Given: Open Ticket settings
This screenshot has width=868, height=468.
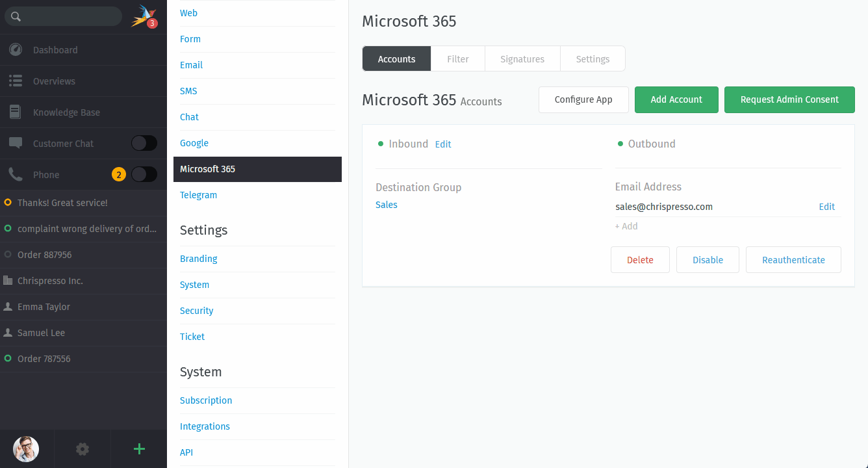Looking at the screenshot, I should [192, 337].
